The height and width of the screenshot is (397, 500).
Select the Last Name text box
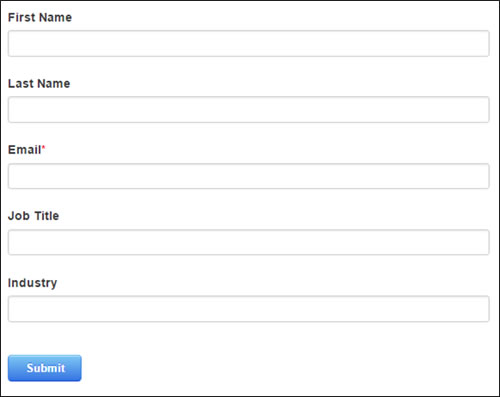(249, 110)
